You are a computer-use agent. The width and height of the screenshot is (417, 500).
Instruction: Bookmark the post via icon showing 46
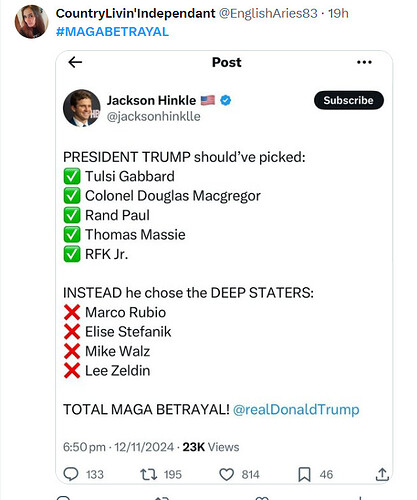pos(304,474)
